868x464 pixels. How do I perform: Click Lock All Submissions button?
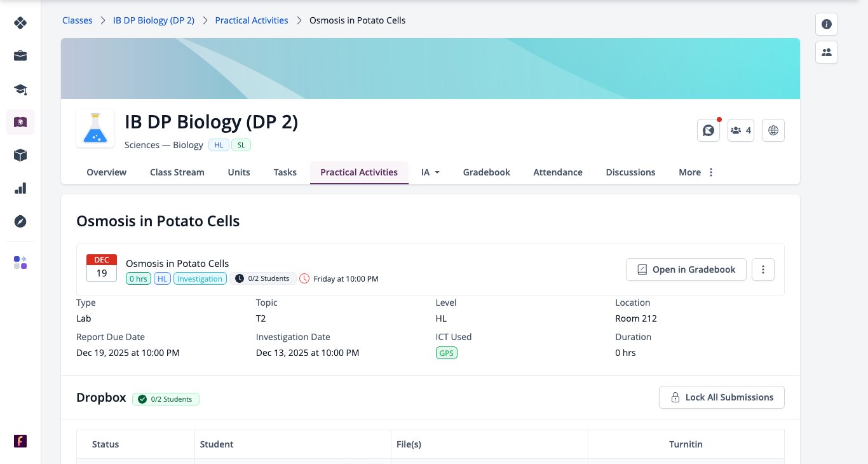tap(722, 397)
